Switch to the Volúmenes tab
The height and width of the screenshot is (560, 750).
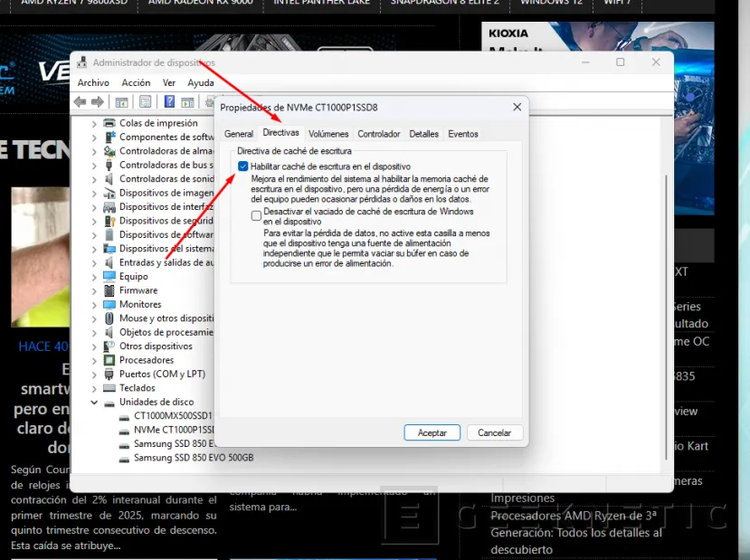coord(328,134)
